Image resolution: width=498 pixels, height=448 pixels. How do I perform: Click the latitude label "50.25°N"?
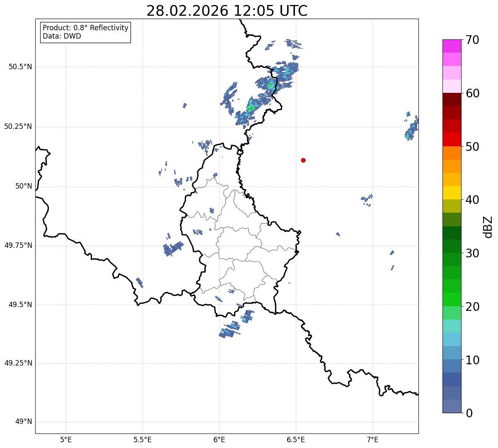click(x=18, y=126)
